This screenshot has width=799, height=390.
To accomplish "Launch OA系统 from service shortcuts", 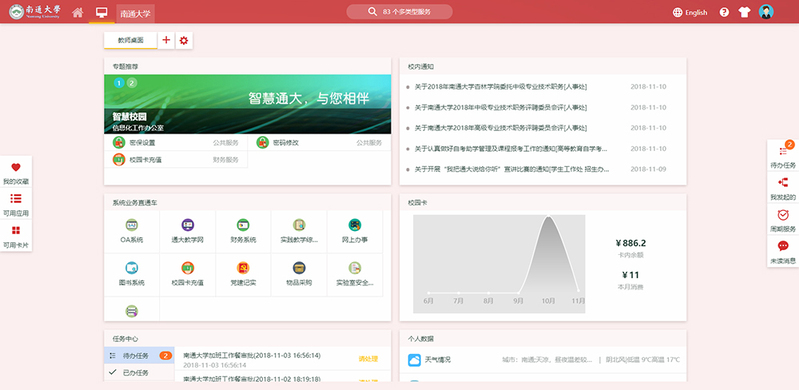I will tap(131, 231).
